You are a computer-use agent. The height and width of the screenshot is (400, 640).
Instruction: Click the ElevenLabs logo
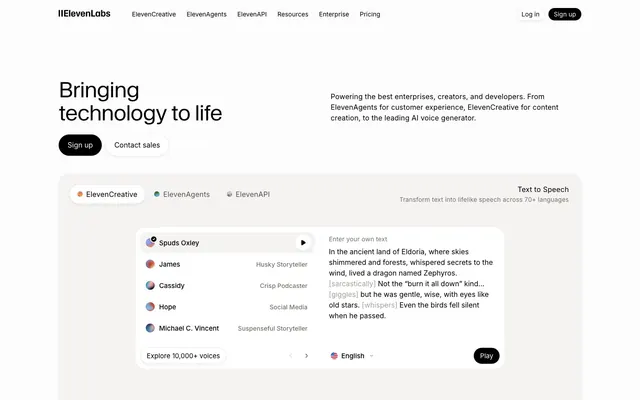point(84,13)
